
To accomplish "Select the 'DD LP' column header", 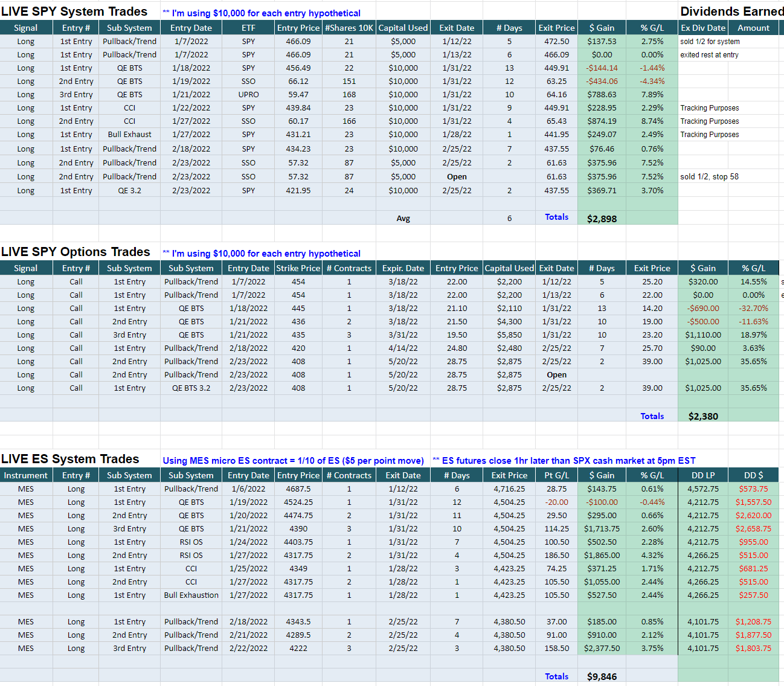I will pos(703,475).
